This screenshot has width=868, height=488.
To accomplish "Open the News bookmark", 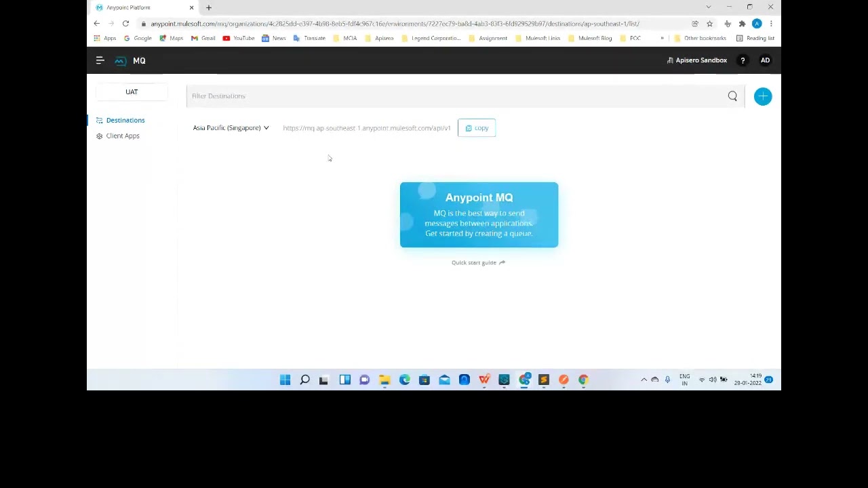I will coord(274,38).
